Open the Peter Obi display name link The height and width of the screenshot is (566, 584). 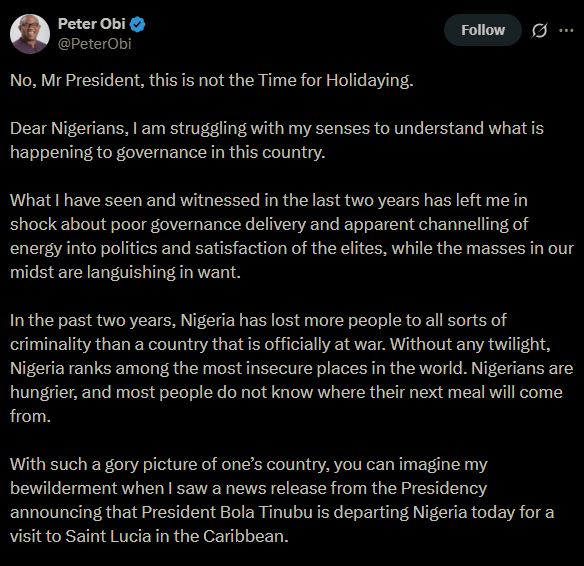(x=92, y=24)
